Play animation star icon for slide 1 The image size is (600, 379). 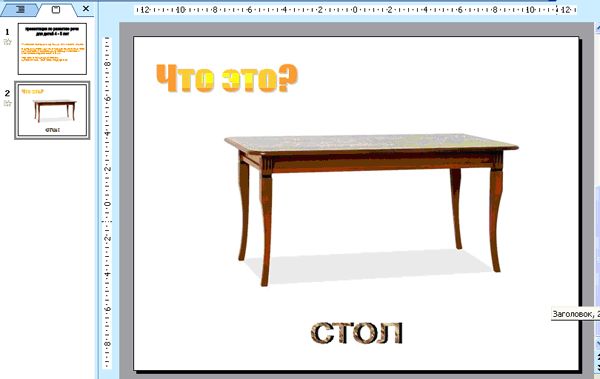point(7,42)
